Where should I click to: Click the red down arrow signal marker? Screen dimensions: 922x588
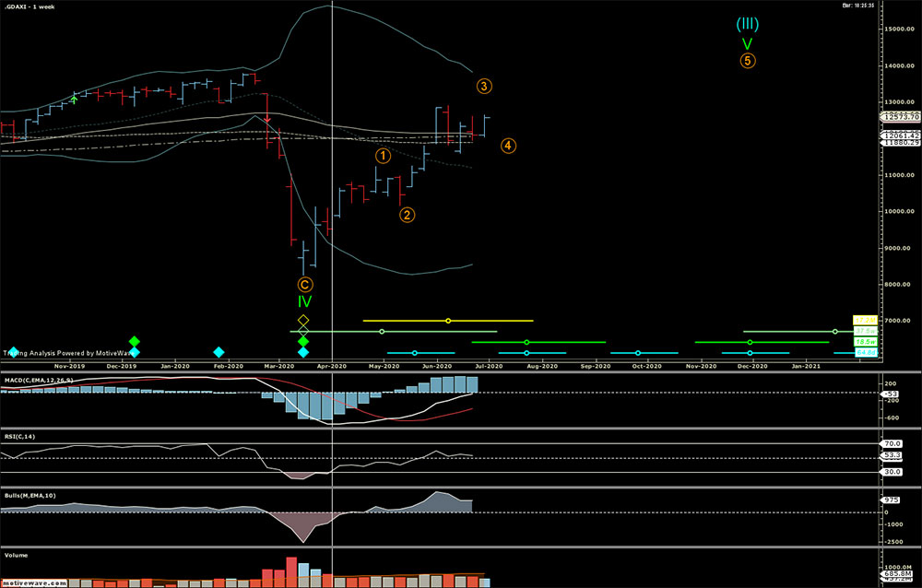pyautogui.click(x=267, y=120)
